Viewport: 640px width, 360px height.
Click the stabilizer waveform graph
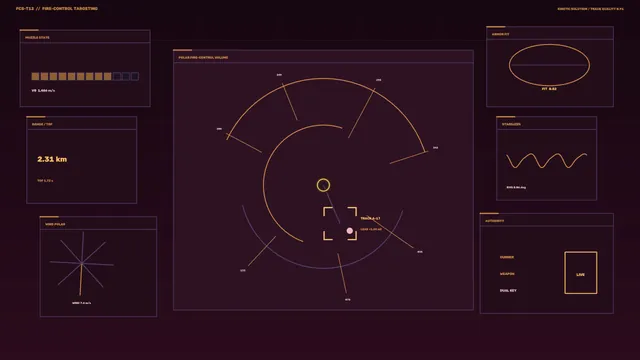(547, 160)
